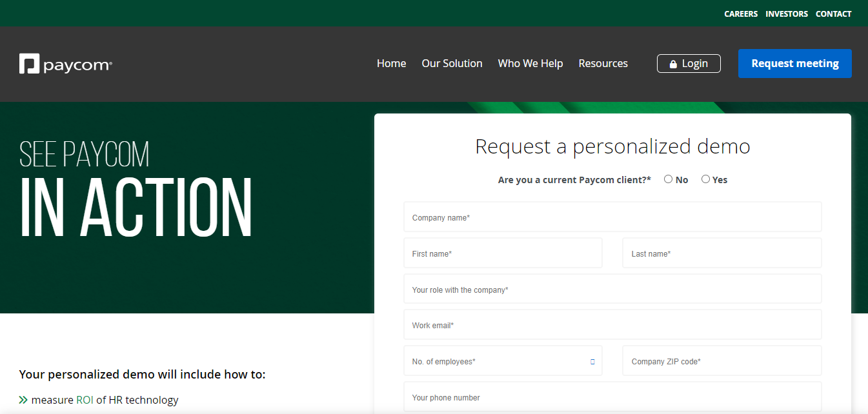Open the Home menu item

click(x=391, y=63)
